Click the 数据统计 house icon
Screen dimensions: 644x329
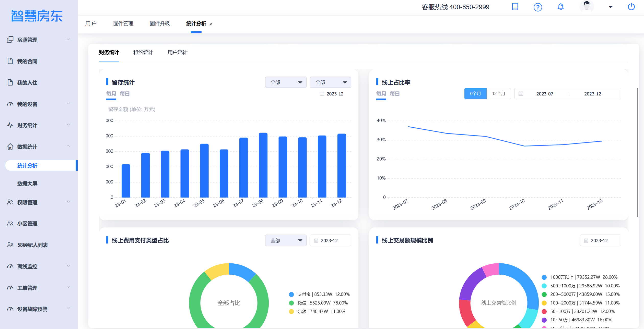click(10, 147)
